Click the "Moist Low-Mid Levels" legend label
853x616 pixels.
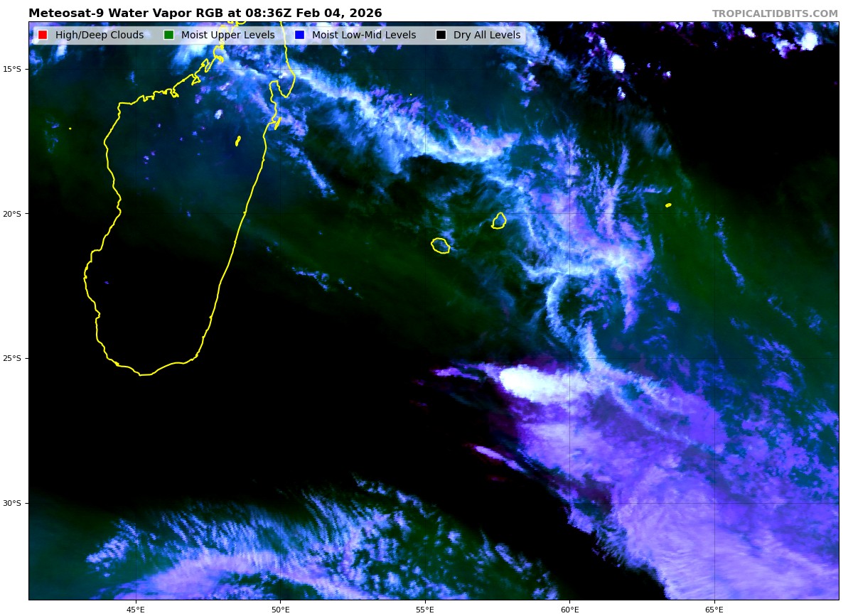[363, 36]
